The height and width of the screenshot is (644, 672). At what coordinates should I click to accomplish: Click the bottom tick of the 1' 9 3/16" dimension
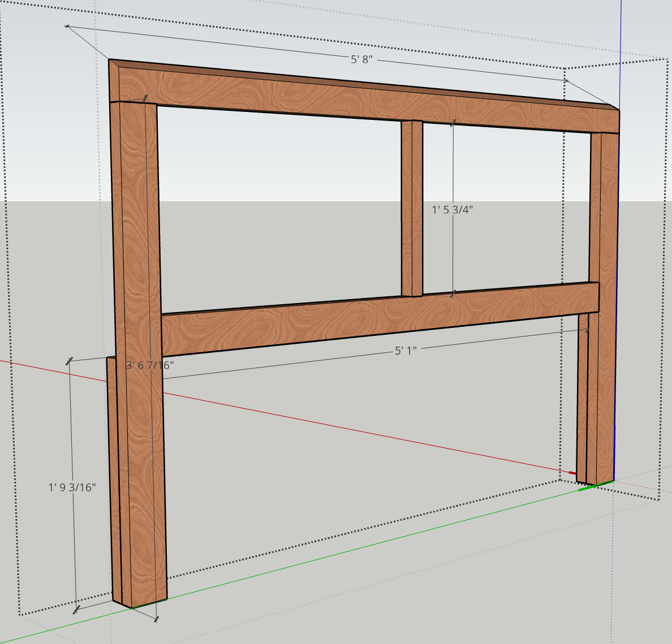coord(76,610)
